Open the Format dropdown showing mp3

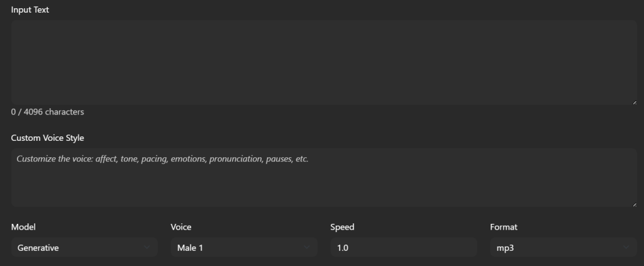[563, 248]
